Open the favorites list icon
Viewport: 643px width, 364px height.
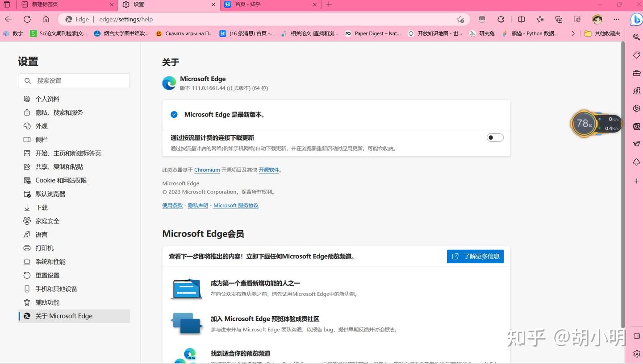click(540, 19)
